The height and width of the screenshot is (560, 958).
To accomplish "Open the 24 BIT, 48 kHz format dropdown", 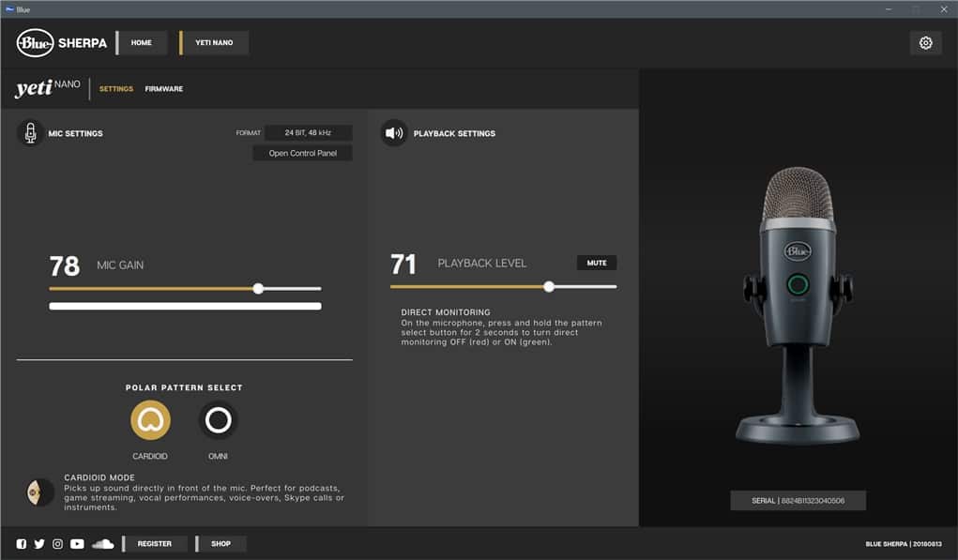I will click(x=308, y=132).
